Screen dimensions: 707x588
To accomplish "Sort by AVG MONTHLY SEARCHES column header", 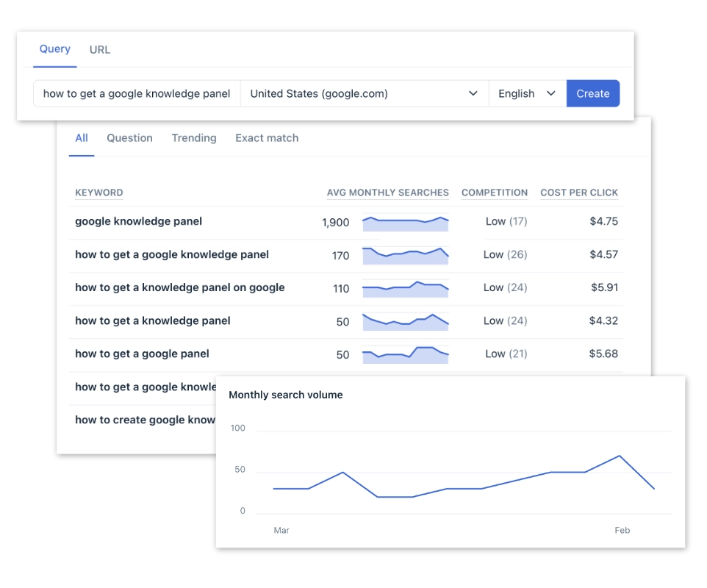I will (x=388, y=193).
